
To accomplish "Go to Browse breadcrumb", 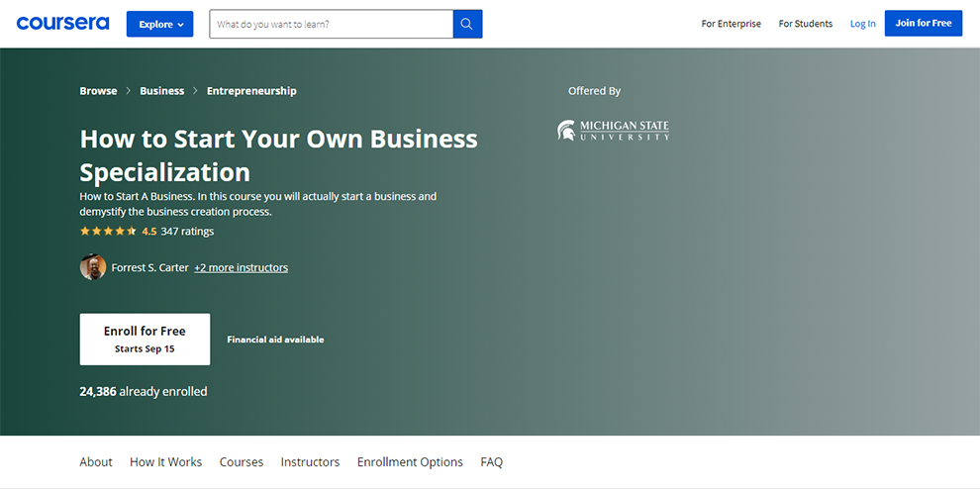I will (98, 91).
